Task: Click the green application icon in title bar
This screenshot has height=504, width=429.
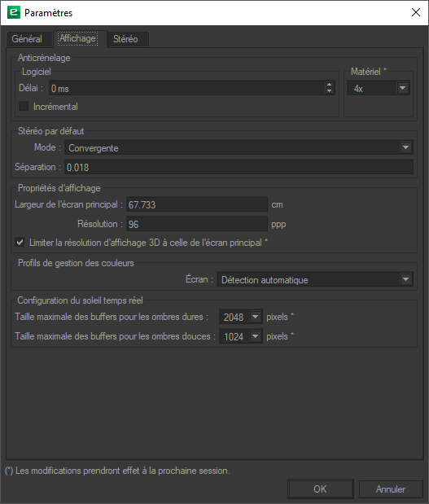Action: coord(14,12)
